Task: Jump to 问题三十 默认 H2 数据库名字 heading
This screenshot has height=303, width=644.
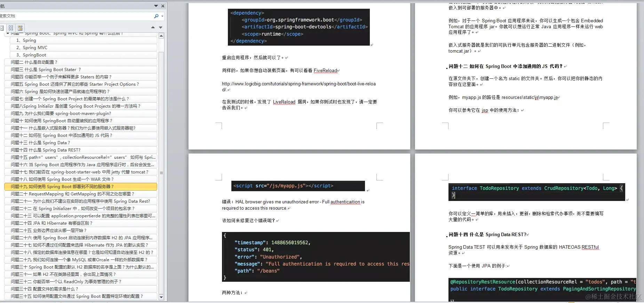Action: click(81, 267)
